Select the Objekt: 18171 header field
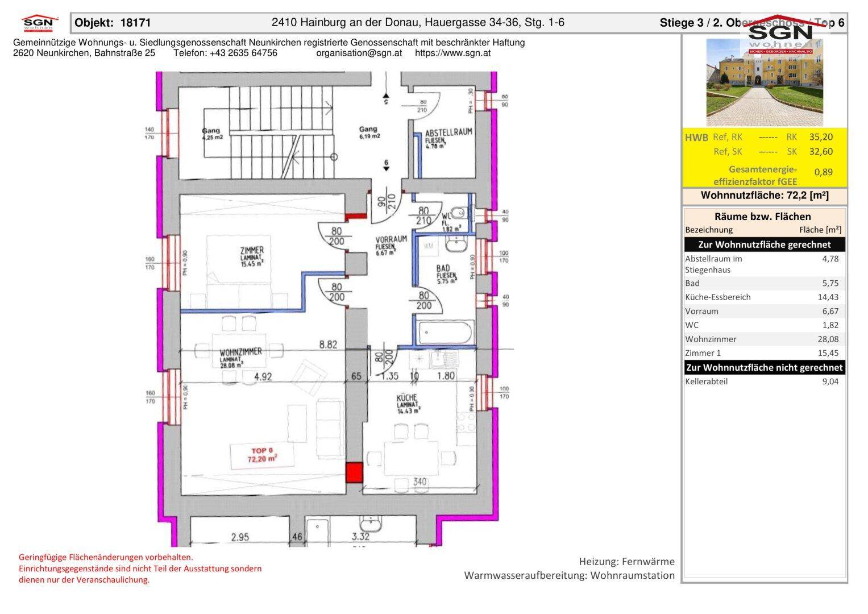This screenshot has height=614, width=868. click(113, 23)
